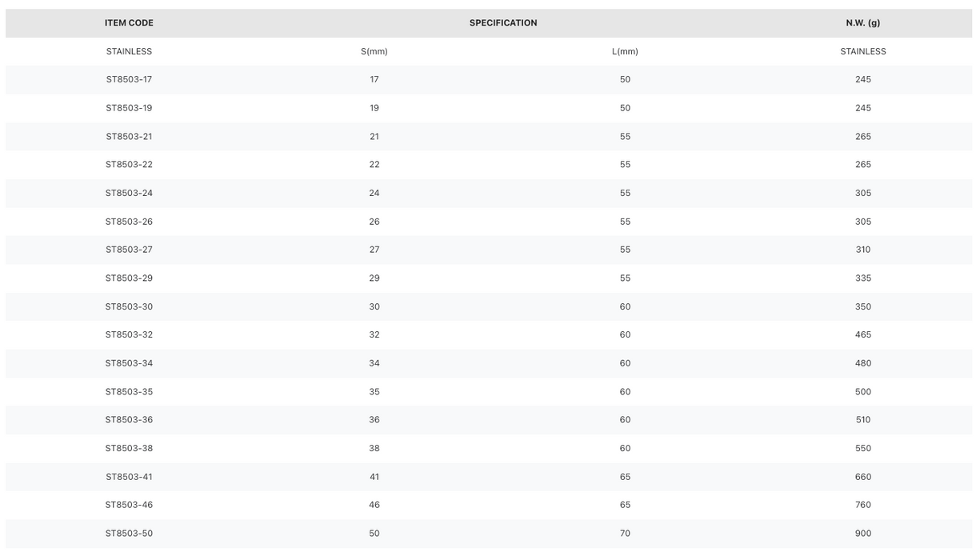980x560 pixels.
Task: Select item code ST8503-19
Action: pyautogui.click(x=129, y=108)
